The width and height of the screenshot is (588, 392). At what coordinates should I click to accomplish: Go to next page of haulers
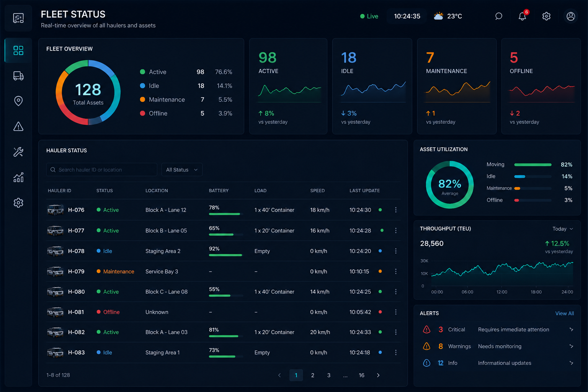pos(378,375)
